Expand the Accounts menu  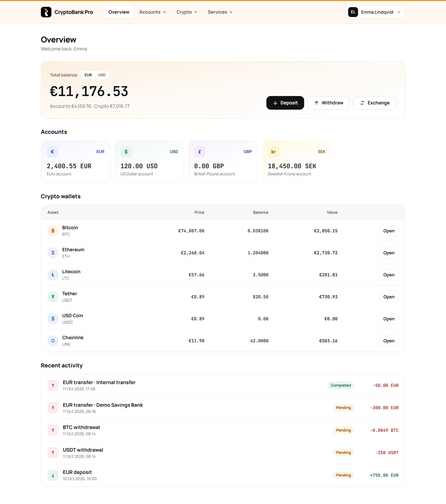point(153,12)
